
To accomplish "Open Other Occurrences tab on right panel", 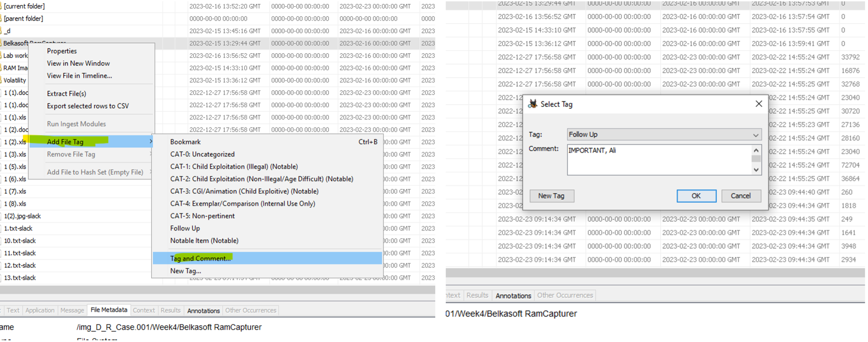I will (565, 295).
